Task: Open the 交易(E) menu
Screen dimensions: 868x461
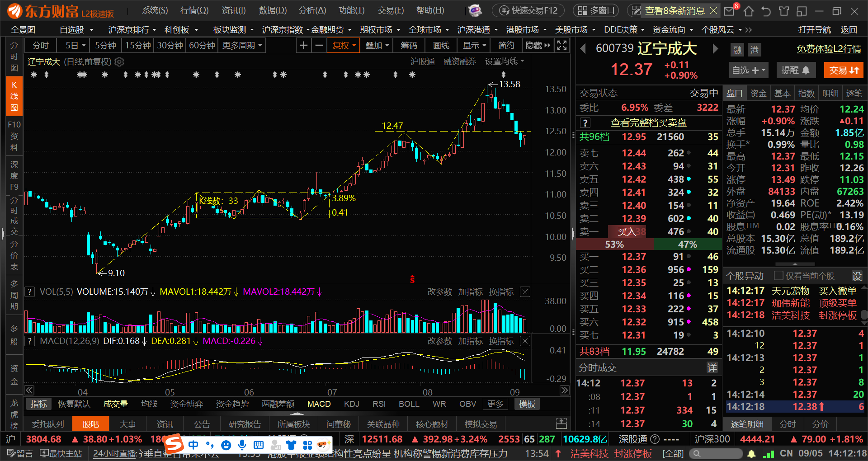Action: click(391, 10)
